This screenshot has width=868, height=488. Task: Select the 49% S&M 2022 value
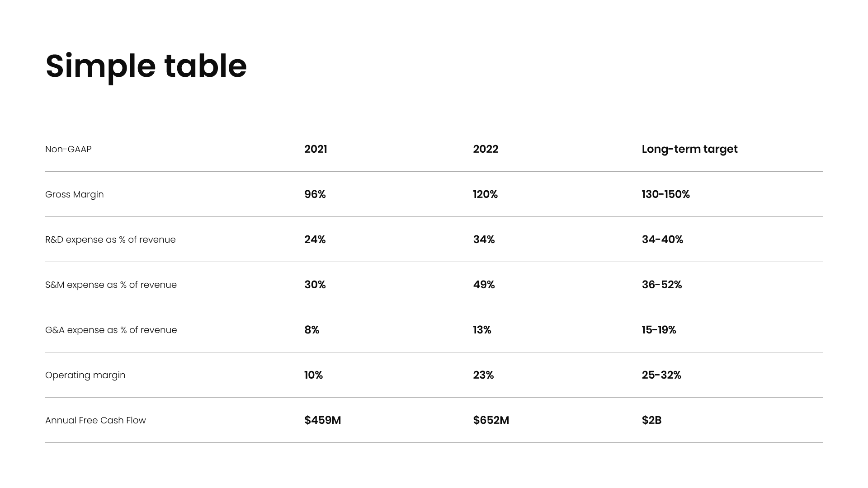[x=484, y=285]
